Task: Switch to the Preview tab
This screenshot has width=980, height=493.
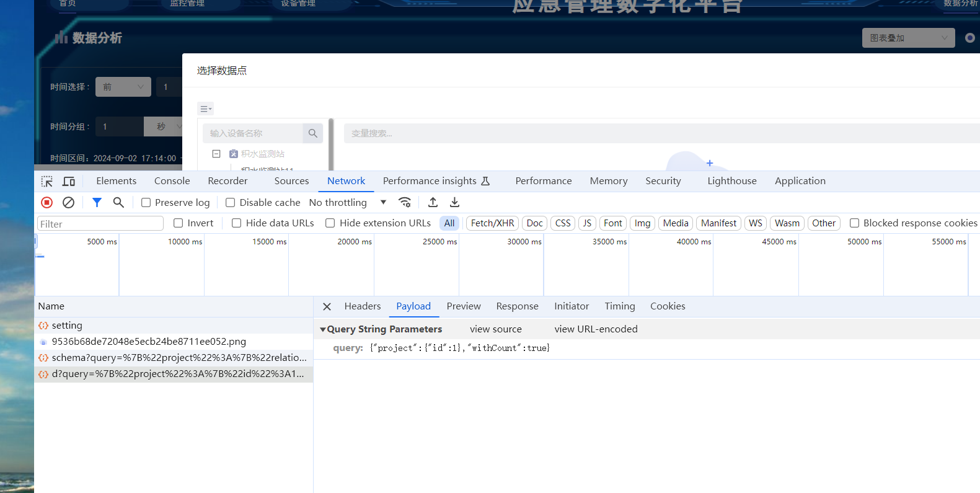Action: coord(464,306)
